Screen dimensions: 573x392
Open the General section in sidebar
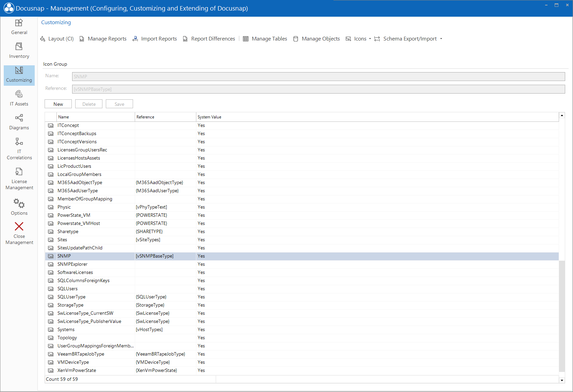[x=19, y=27]
